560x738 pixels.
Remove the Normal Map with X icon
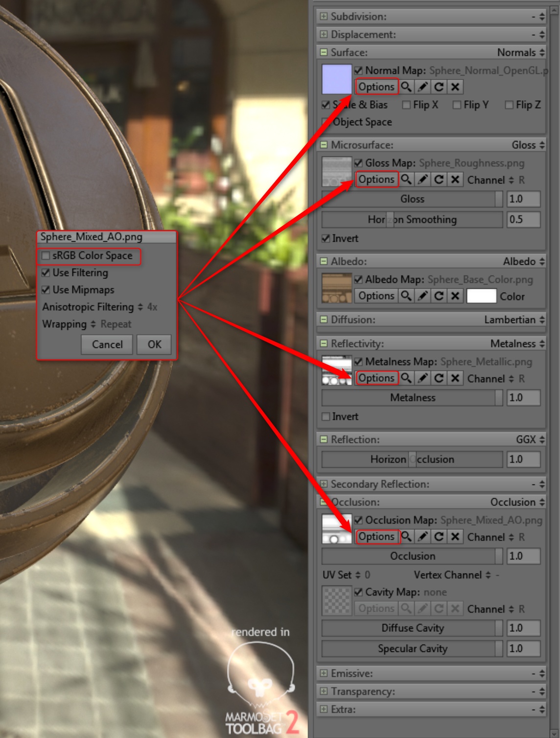[x=455, y=87]
